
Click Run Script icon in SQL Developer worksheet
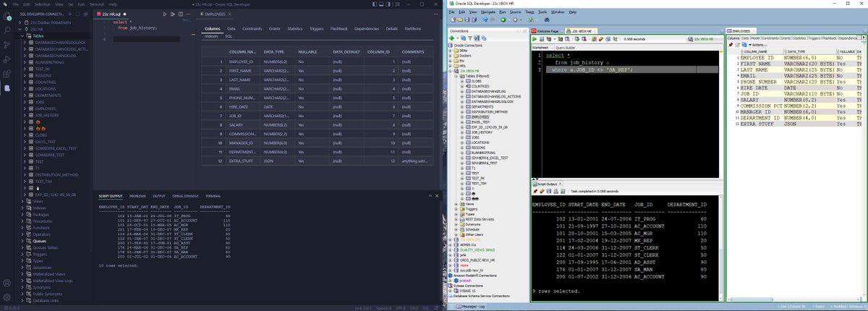click(542, 38)
